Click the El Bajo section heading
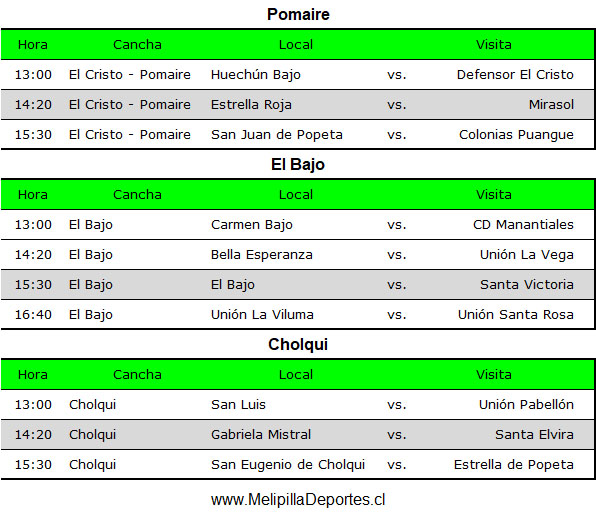This screenshot has height=520, width=596. [298, 165]
